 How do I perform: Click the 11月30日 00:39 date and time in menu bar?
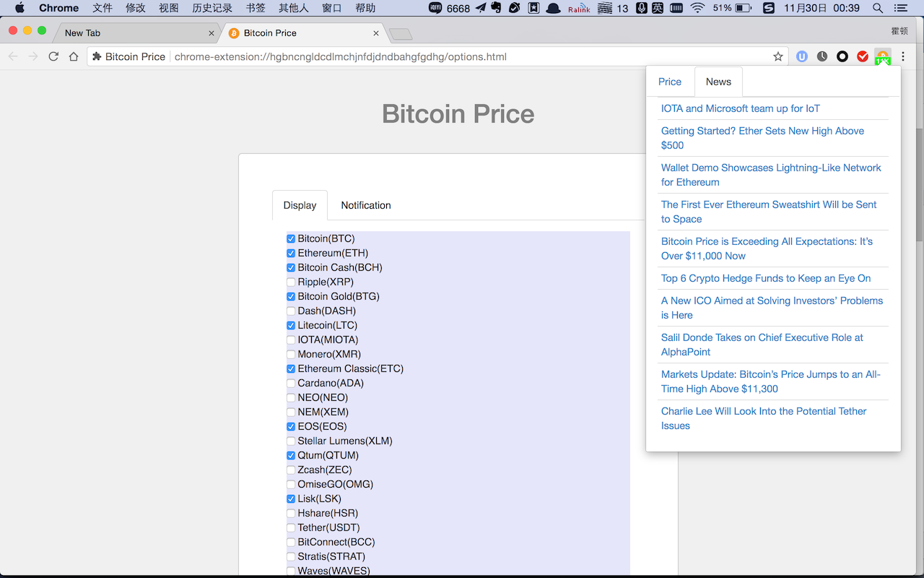(x=821, y=8)
